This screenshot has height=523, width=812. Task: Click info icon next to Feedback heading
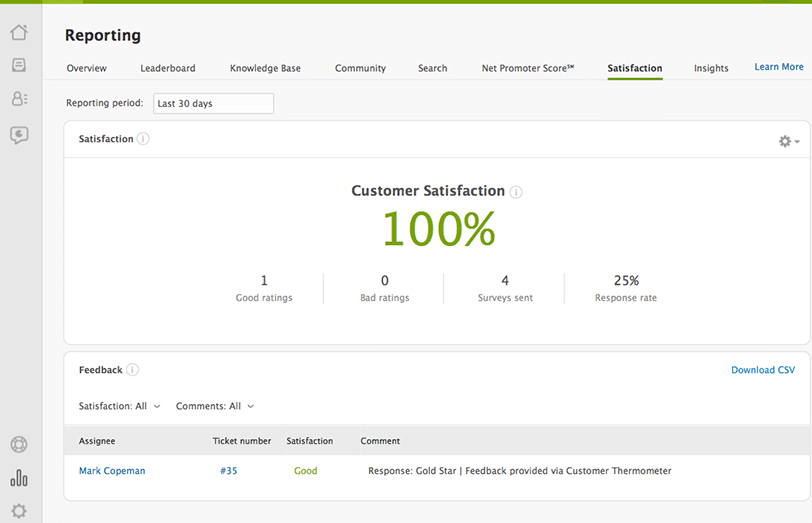point(133,370)
